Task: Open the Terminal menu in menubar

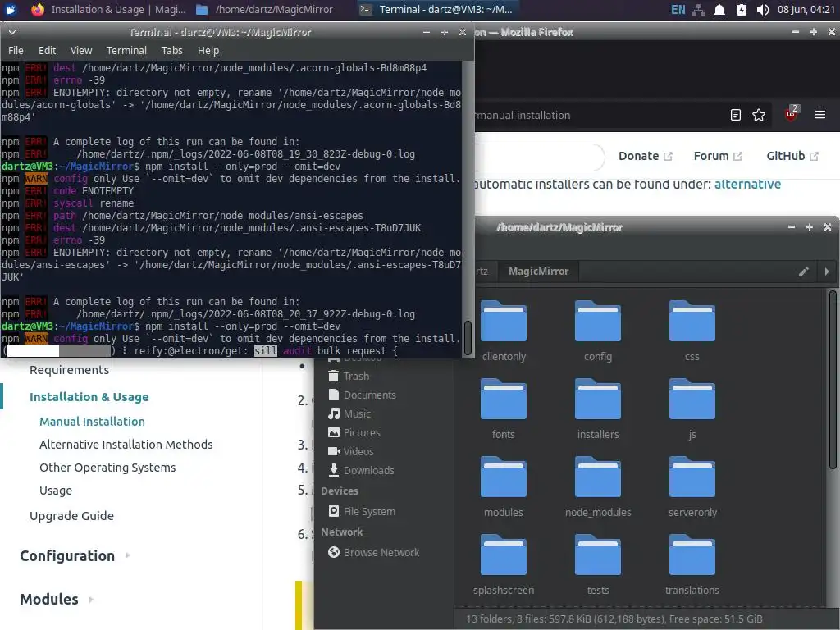Action: 126,50
